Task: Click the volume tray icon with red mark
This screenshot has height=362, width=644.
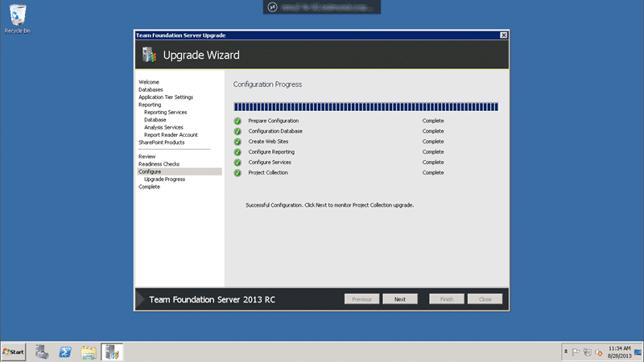Action: (x=599, y=352)
